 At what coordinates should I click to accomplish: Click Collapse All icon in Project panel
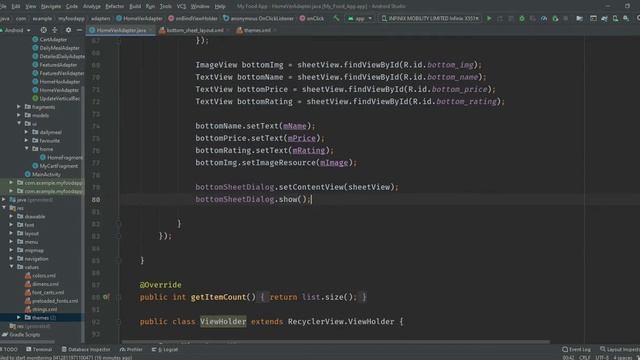[55, 30]
